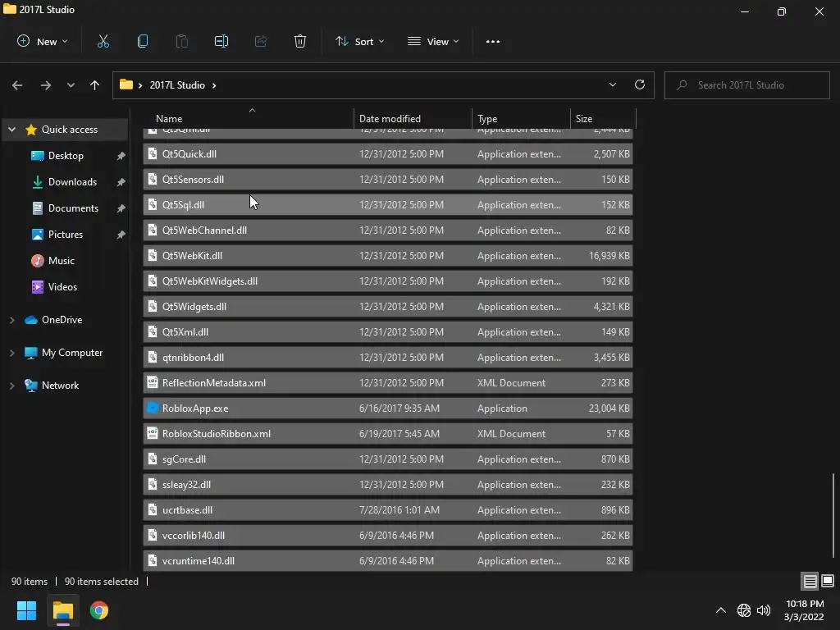The image size is (840, 630).
Task: Click the breadcrumb chevron after 2017L Studio
Action: pos(214,85)
